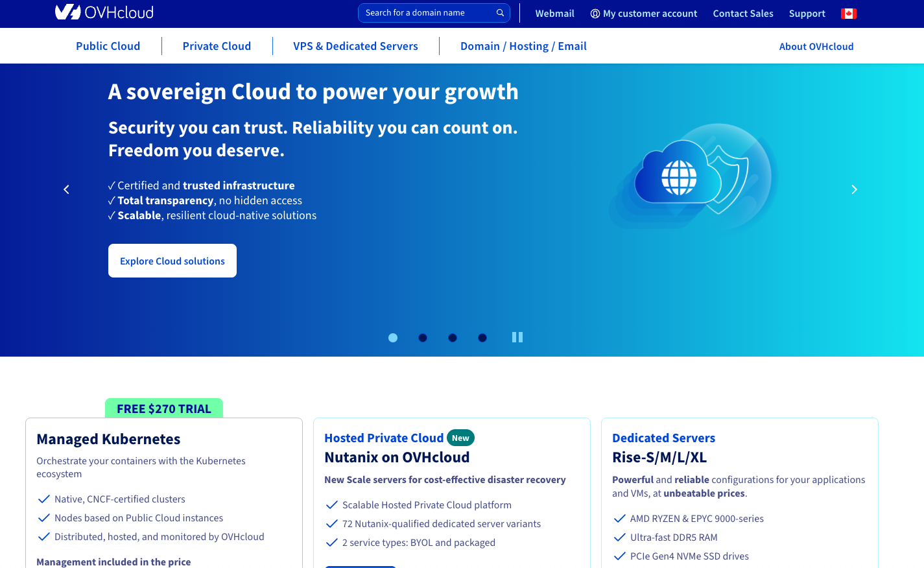Click checkmark beside 72 Nutanix-qualified variants
This screenshot has height=568, width=924.
[332, 523]
